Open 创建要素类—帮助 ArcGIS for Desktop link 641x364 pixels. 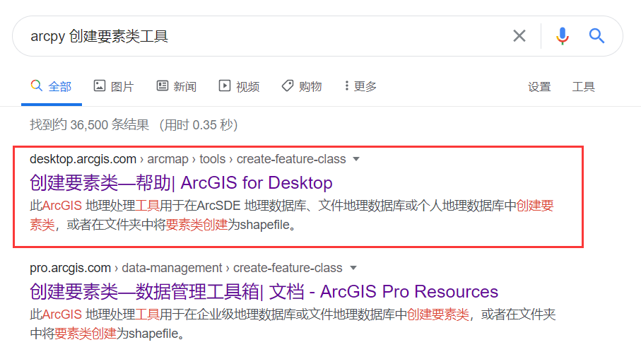[x=181, y=183]
